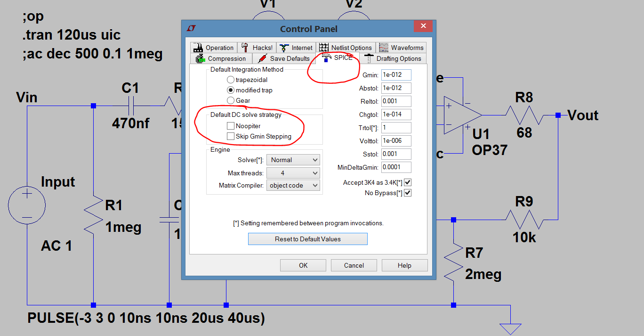Image resolution: width=644 pixels, height=336 pixels.
Task: Enable Skip Gmin Stepping checkbox
Action: pyautogui.click(x=230, y=136)
